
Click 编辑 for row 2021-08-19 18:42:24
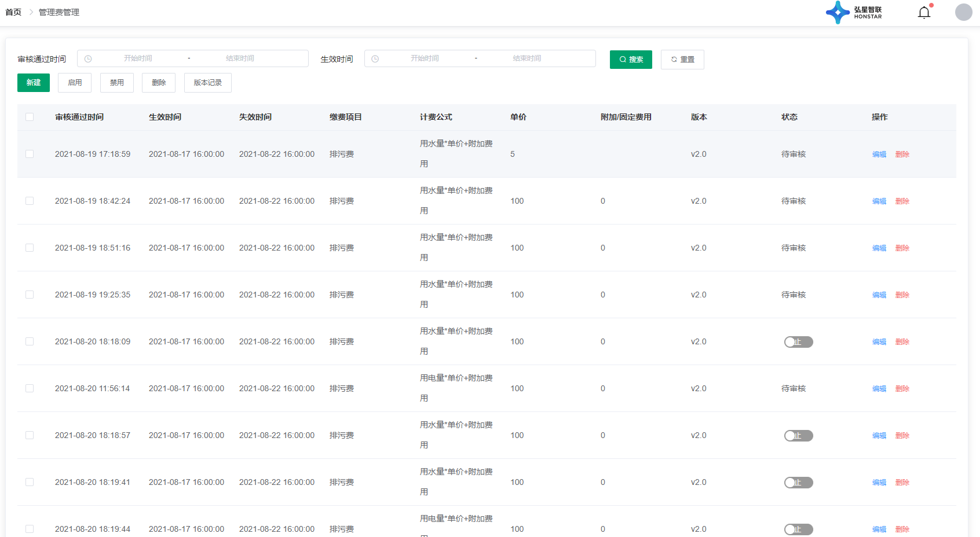pos(879,201)
